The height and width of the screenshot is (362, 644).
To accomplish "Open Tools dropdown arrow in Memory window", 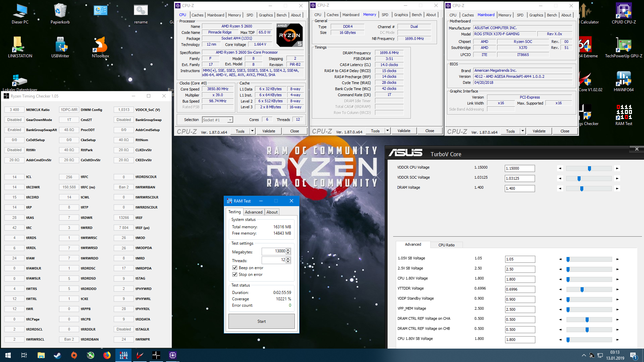I will click(387, 131).
